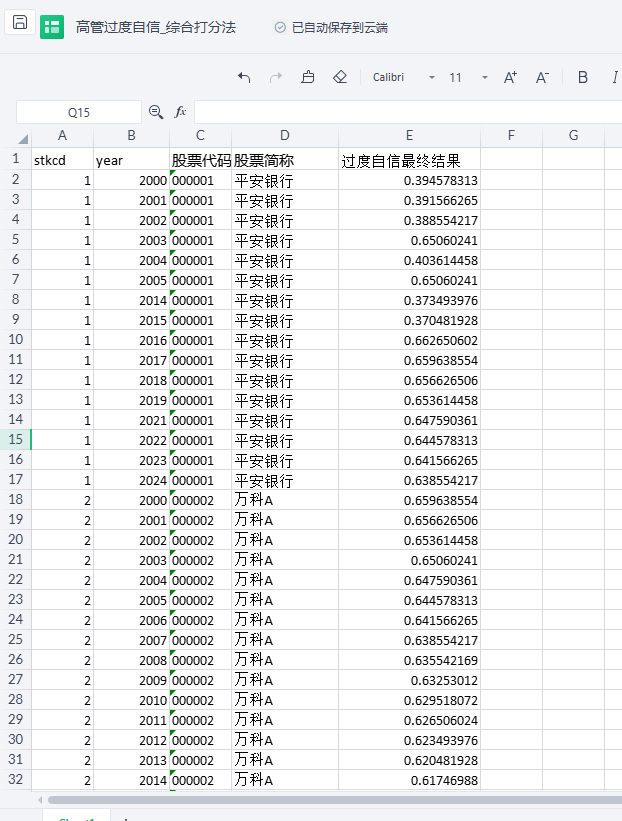Click the save document icon
The image size is (622, 821).
[20, 23]
